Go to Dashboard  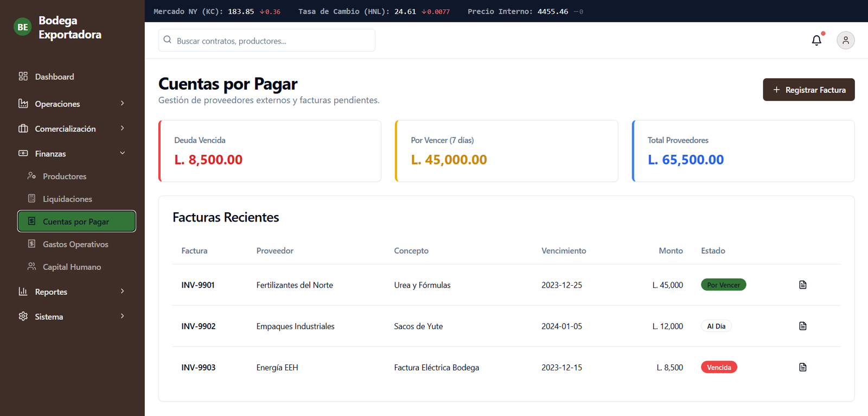coord(76,77)
